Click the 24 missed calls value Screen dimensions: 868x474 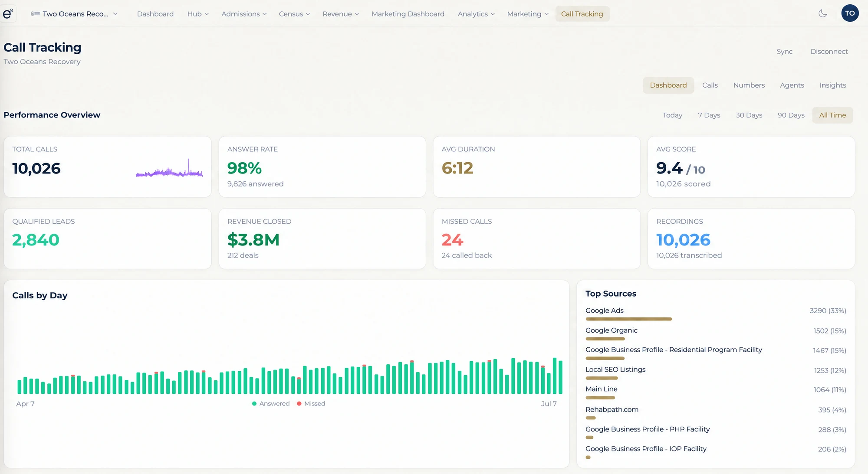[452, 240]
